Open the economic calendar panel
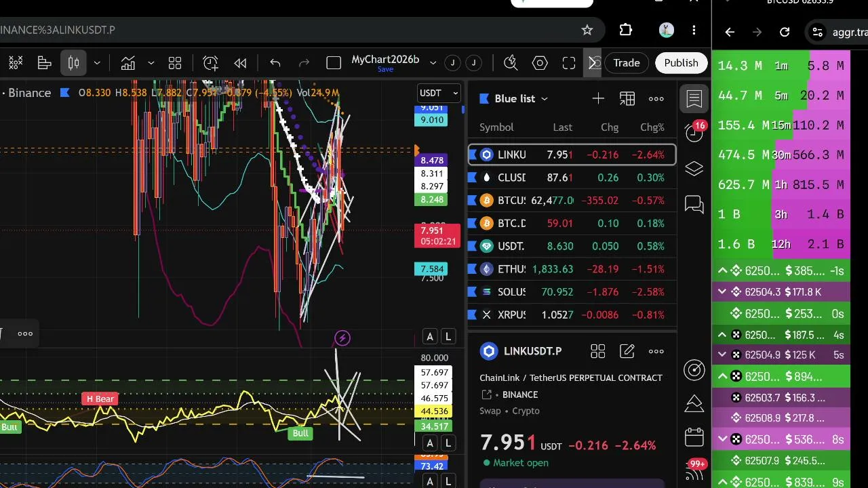 [694, 437]
